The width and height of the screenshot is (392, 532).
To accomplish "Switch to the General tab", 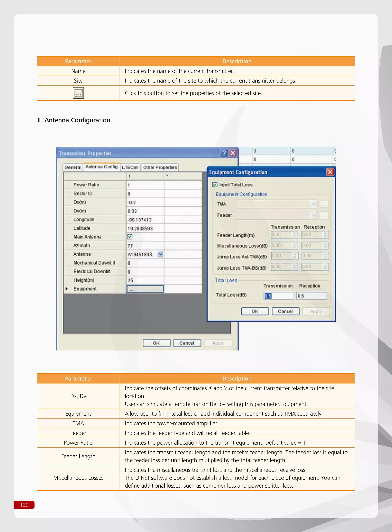I will 73,168.
